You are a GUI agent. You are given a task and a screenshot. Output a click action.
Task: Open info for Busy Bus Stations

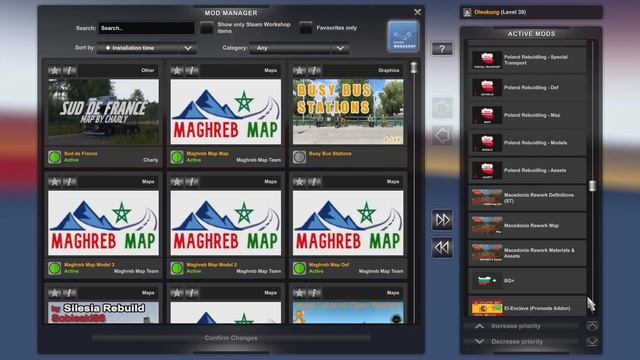point(314,70)
